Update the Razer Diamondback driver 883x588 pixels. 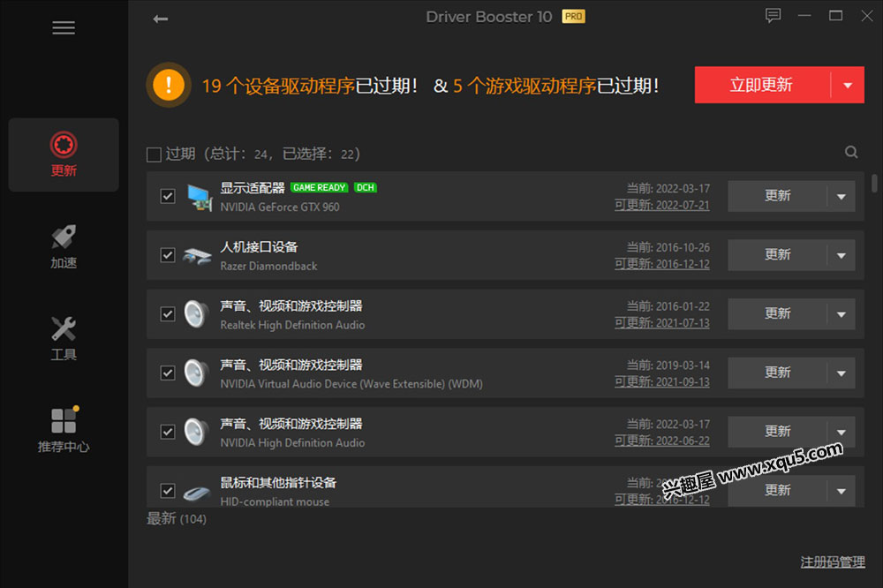coord(777,255)
